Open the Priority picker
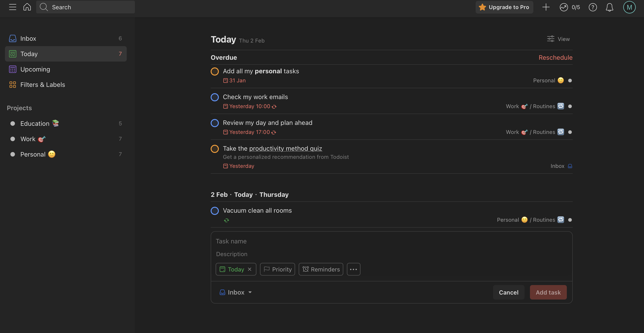The image size is (644, 333). coord(277,269)
